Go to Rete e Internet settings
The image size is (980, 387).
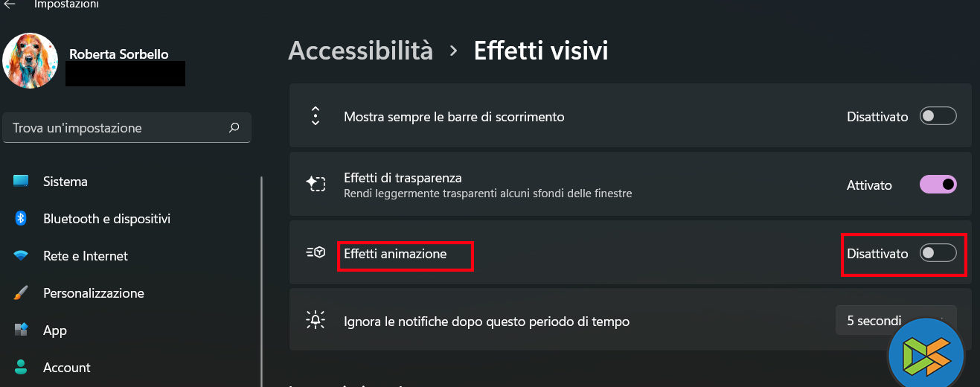pos(86,256)
